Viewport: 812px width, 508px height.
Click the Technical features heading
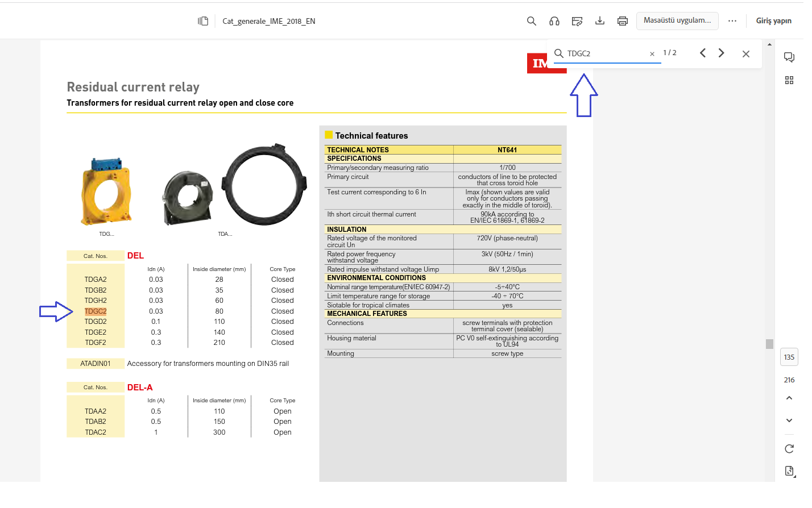(371, 136)
